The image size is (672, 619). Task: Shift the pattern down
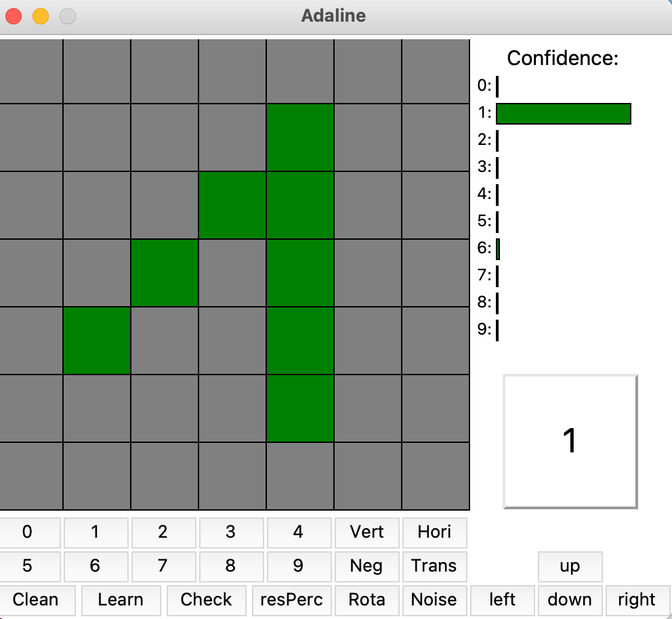pos(570,599)
